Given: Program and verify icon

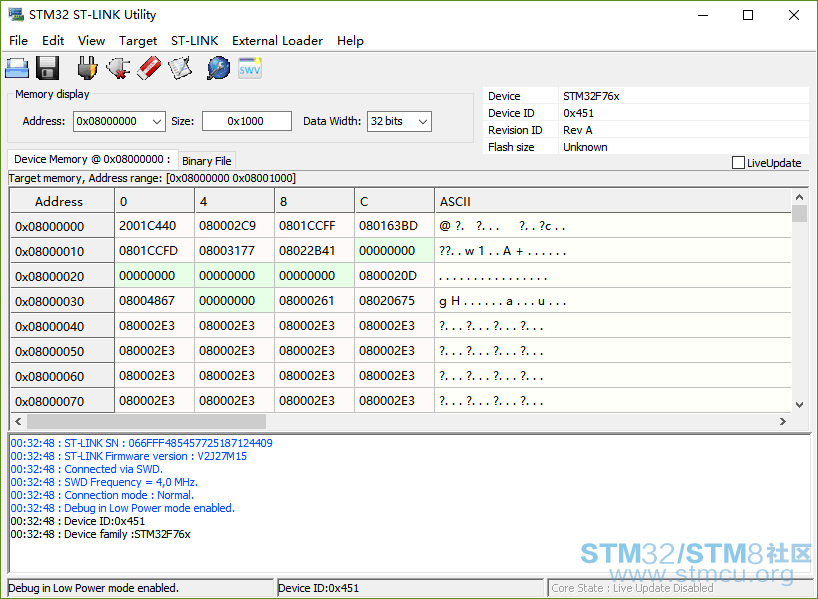Looking at the screenshot, I should pyautogui.click(x=180, y=68).
